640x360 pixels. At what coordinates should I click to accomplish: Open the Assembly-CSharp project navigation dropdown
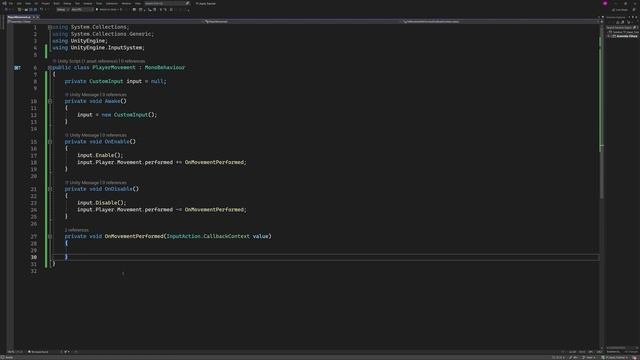[x=104, y=22]
